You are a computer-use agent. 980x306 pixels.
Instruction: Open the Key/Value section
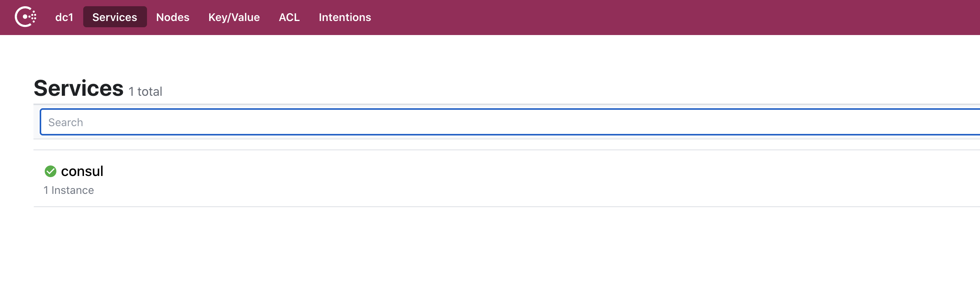click(234, 17)
